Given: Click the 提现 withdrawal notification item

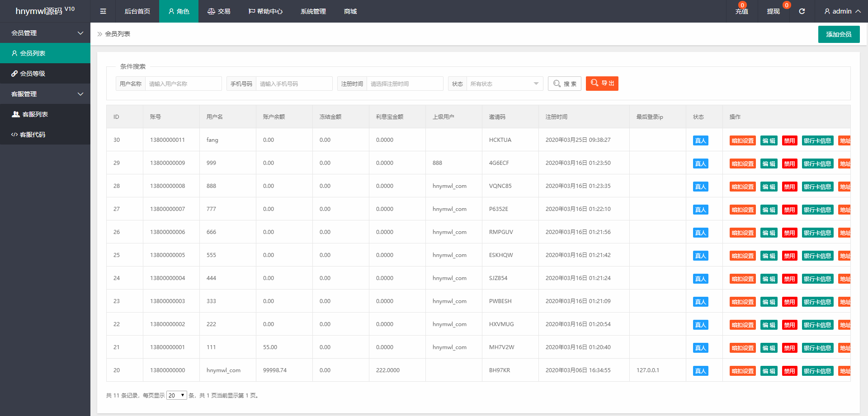Looking at the screenshot, I should [774, 11].
